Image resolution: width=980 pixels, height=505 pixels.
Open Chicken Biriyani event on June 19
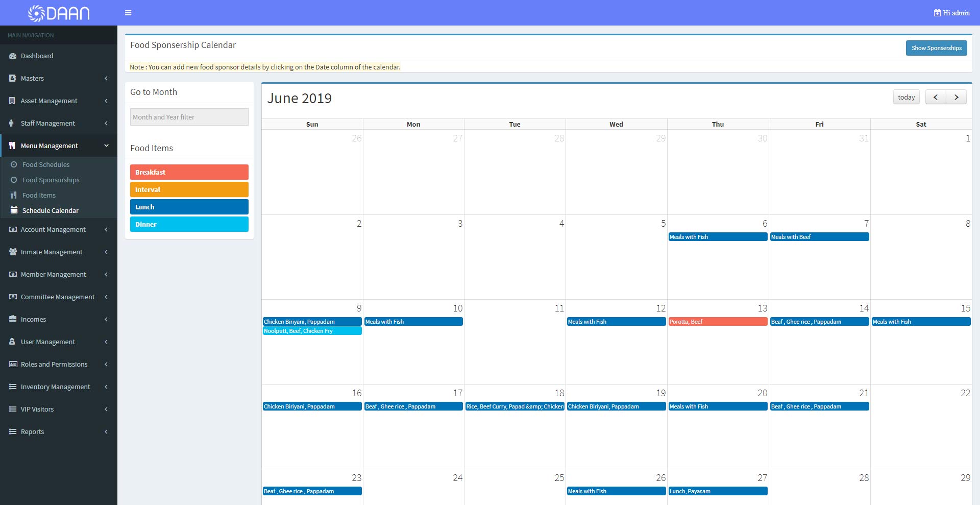616,406
